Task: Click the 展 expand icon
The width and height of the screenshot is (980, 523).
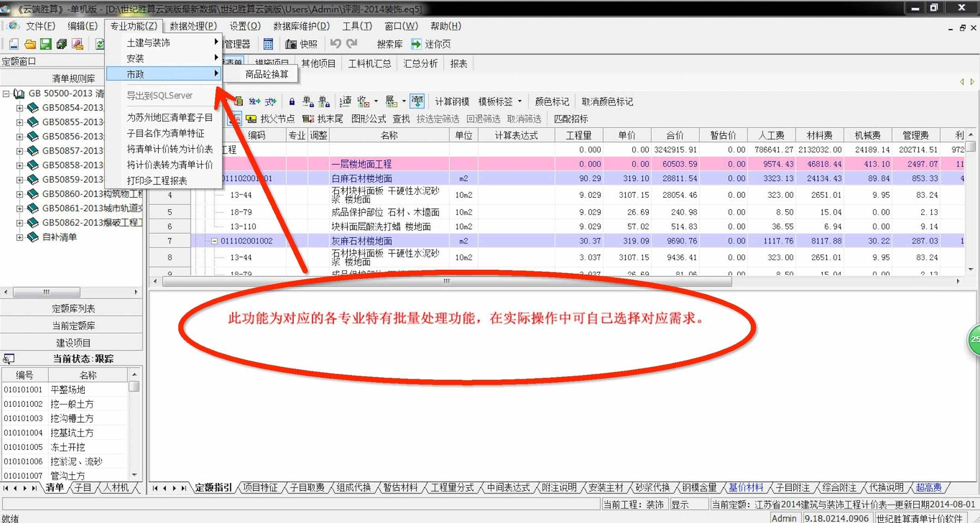Action: click(391, 102)
